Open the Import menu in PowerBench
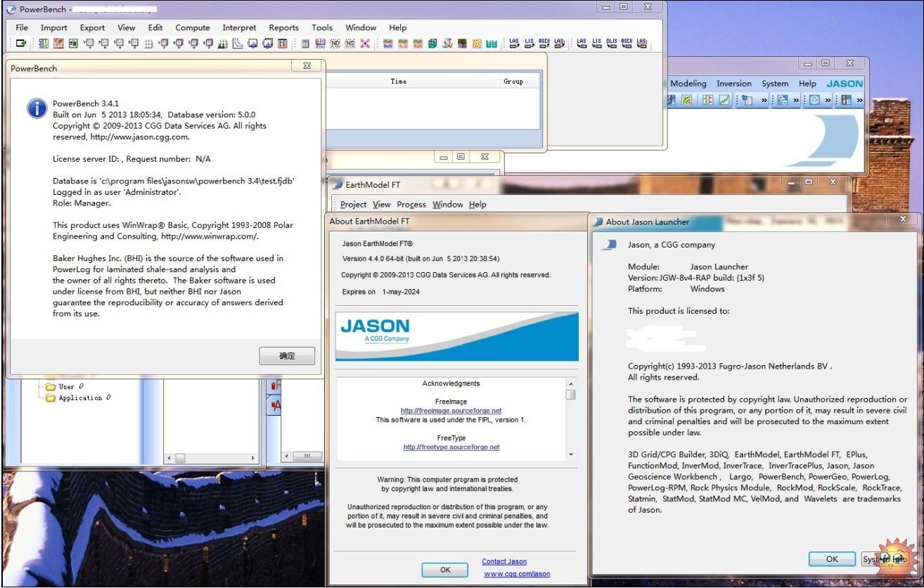The height and width of the screenshot is (588, 924). tap(54, 27)
